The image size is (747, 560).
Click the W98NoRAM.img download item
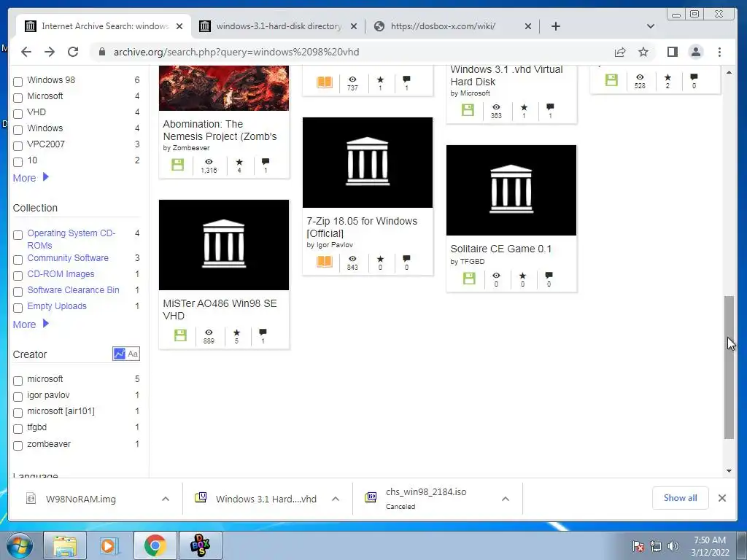coord(81,499)
